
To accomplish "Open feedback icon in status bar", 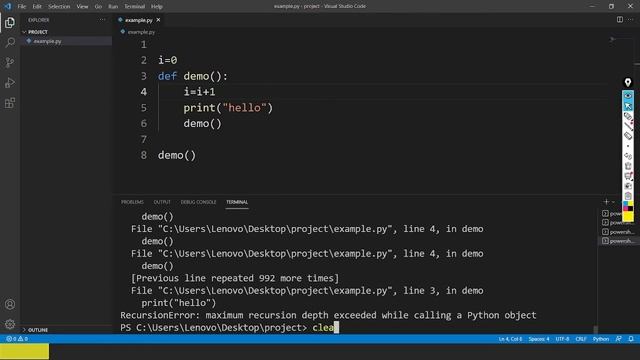I will (619, 339).
